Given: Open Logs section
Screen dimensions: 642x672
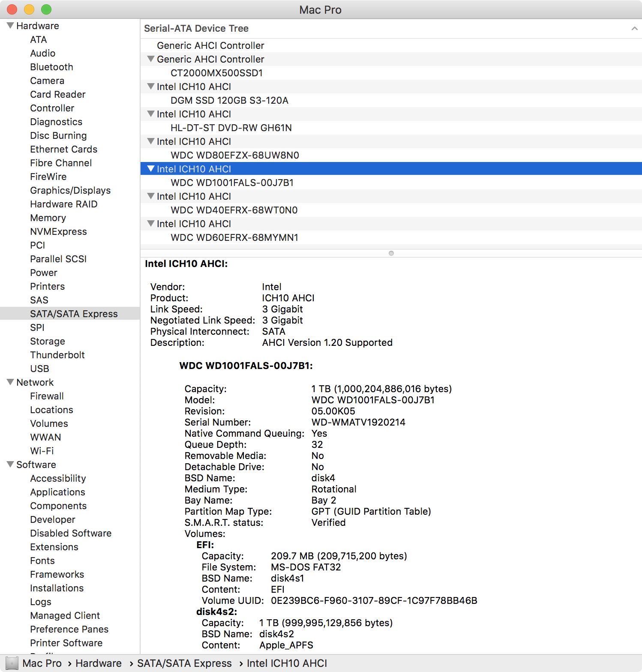Looking at the screenshot, I should (x=41, y=602).
